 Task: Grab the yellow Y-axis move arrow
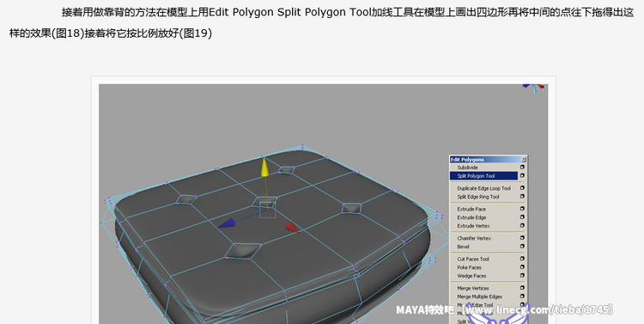(265, 167)
